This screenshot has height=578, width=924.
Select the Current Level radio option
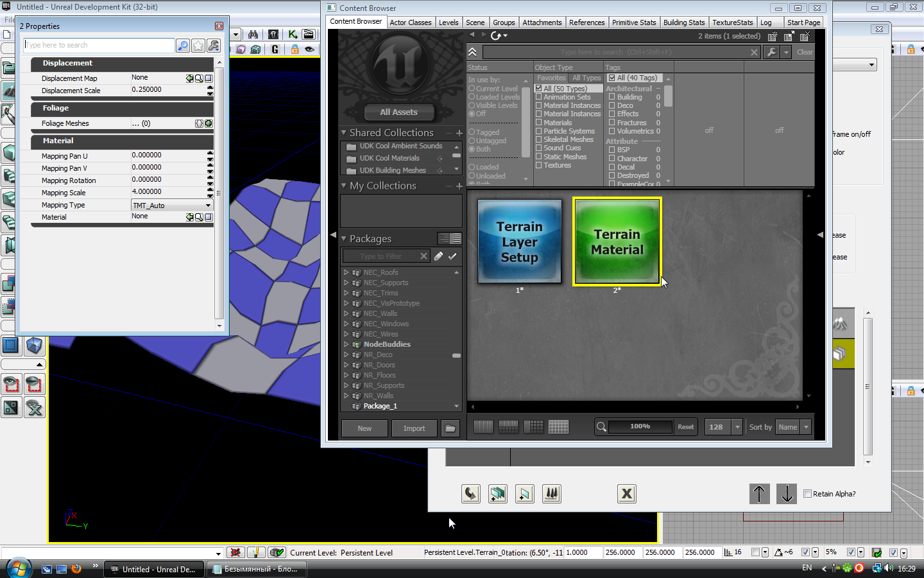(x=472, y=89)
